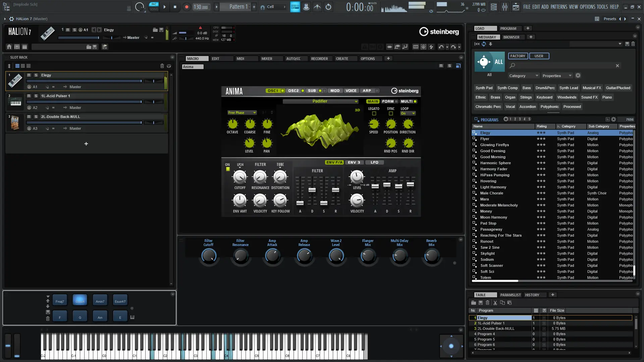Viewport: 644px width, 362px height.
Task: Open the piano roll view icon
Action: point(295,7)
